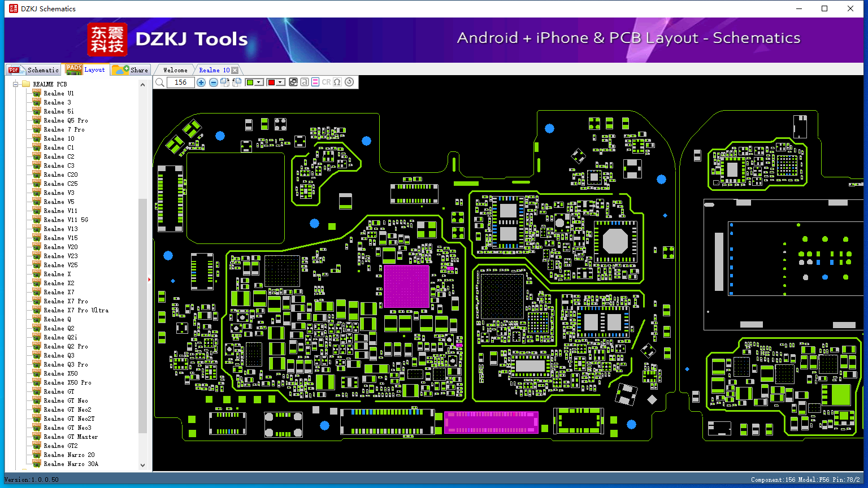Viewport: 868px width, 488px height.
Task: Click the component number field showing 156
Action: 181,82
